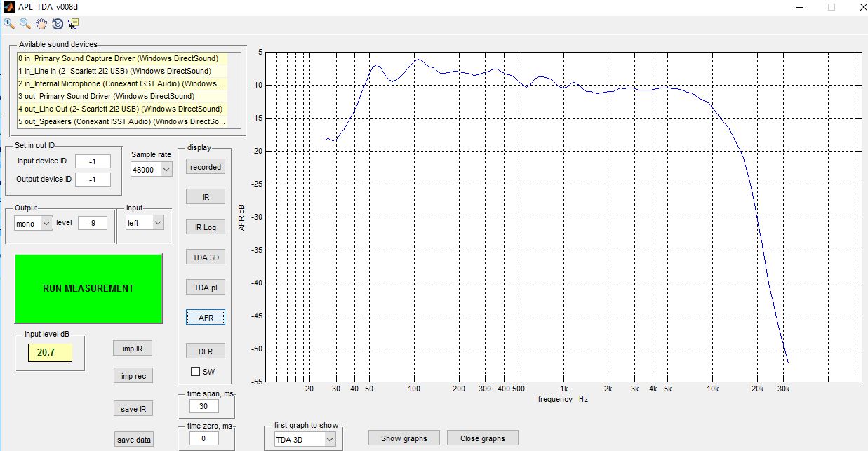Display the TDA pl graph

[206, 288]
